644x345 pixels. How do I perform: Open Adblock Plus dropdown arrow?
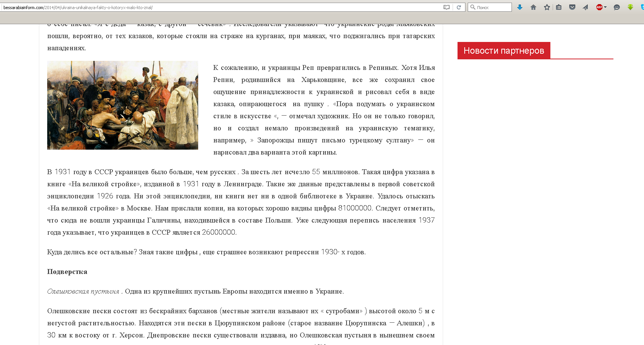605,7
